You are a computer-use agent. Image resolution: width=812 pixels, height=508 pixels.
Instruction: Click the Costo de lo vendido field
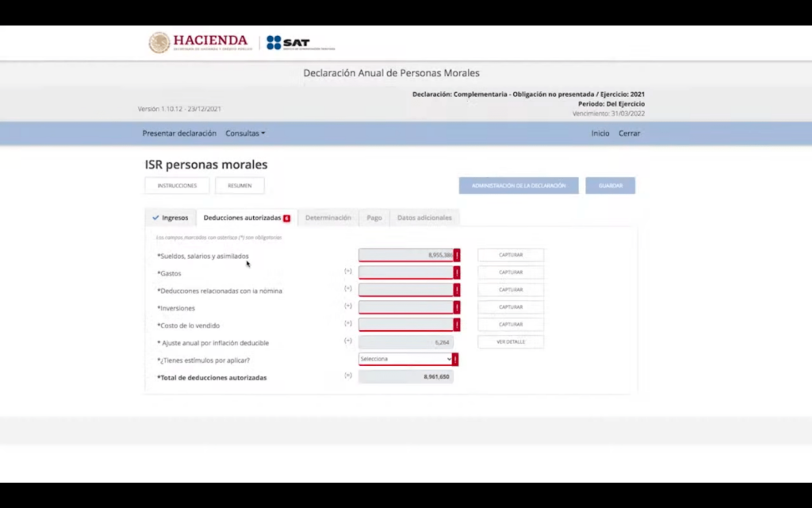(x=406, y=325)
